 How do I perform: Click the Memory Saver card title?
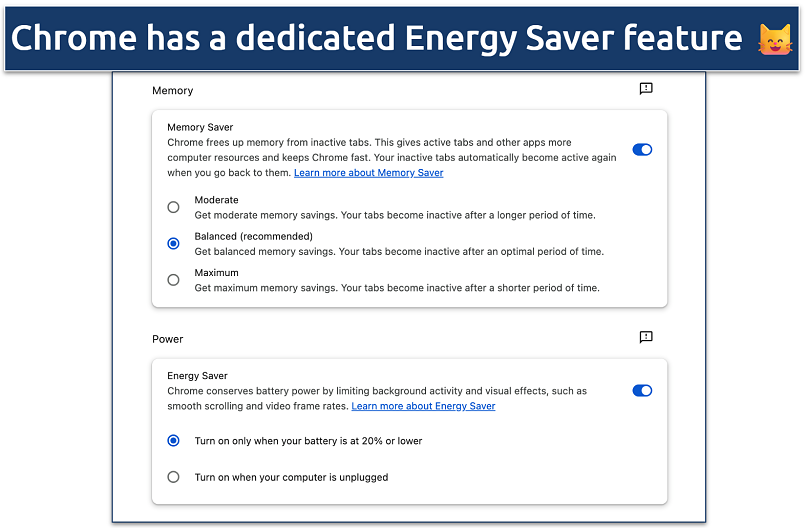click(200, 127)
